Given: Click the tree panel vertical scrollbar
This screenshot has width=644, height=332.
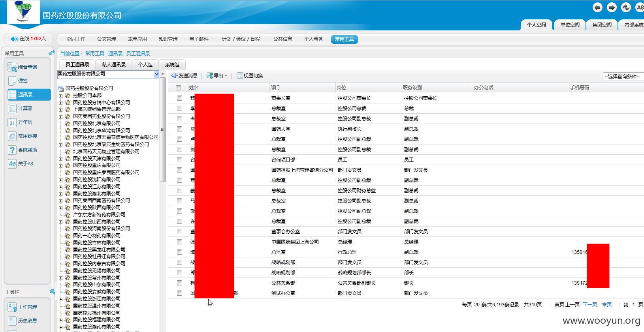Looking at the screenshot, I should tap(162, 130).
